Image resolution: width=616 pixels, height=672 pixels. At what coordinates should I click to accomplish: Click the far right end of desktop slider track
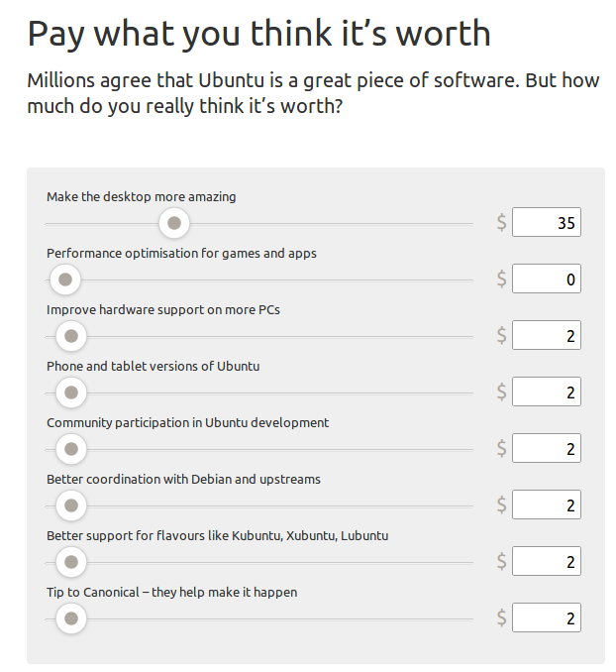(x=469, y=223)
